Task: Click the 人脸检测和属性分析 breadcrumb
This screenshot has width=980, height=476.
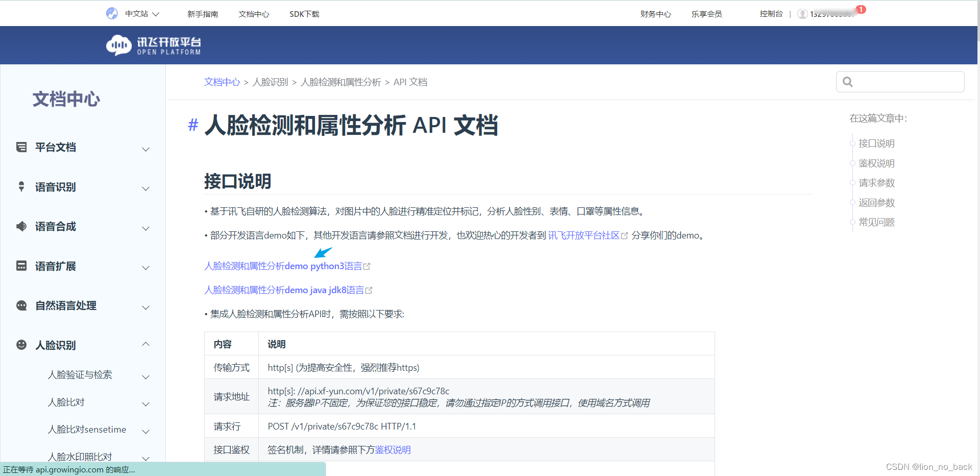Action: click(341, 82)
